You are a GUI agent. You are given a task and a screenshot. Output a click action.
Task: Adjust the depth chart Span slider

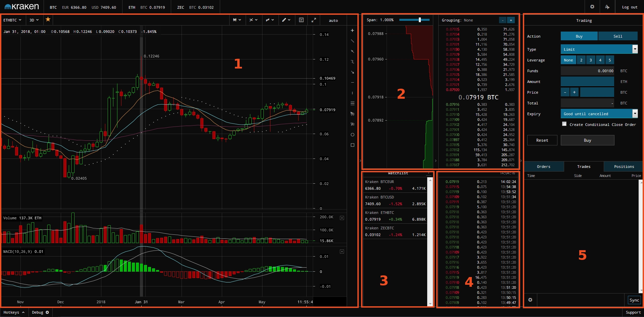coord(419,20)
